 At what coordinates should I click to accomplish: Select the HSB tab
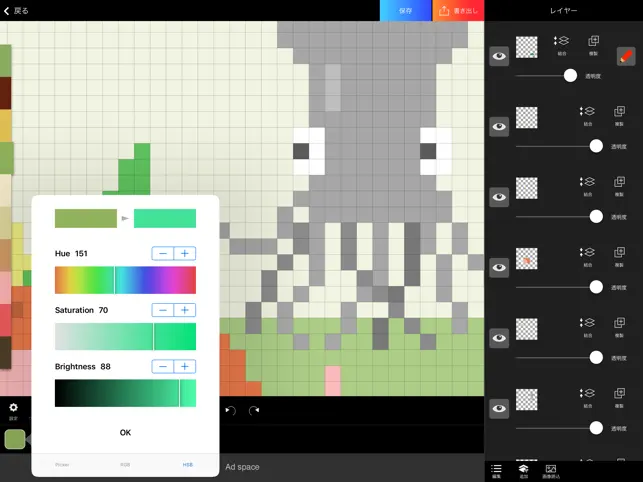click(188, 465)
